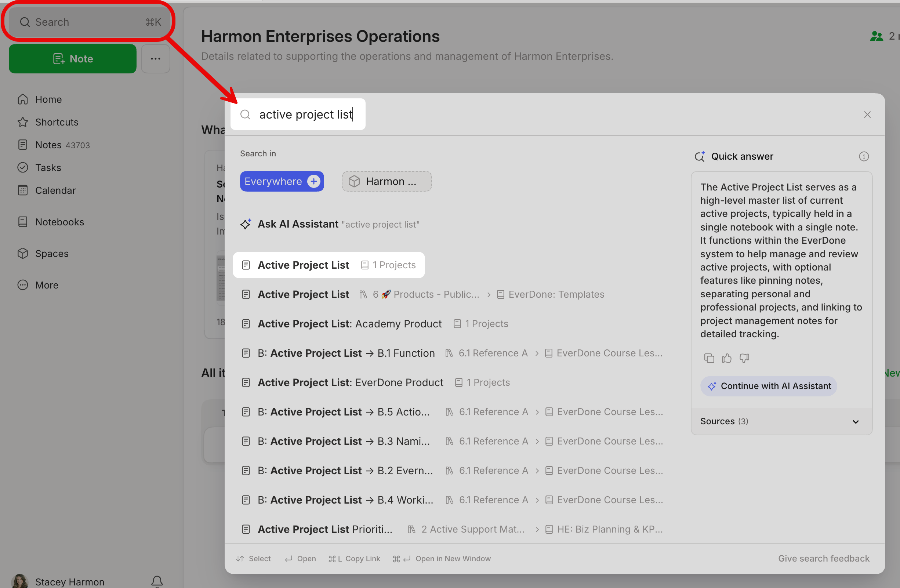Open Notebooks in the sidebar
Viewport: 900px width, 588px height.
pos(59,222)
